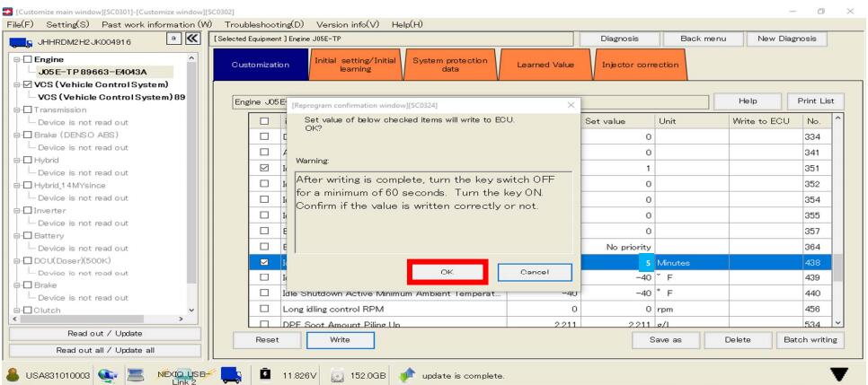Viewport: 868px width, 385px height.
Task: Switch to the Initial setting/Initial learning tab
Action: pos(356,65)
